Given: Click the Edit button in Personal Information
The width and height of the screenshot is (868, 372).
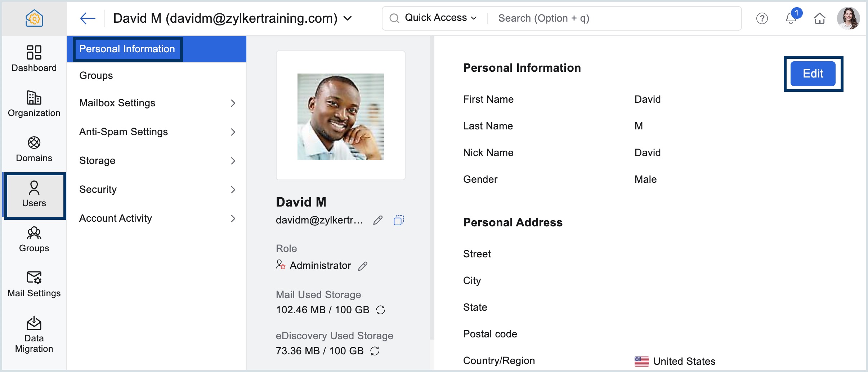Looking at the screenshot, I should (x=812, y=74).
